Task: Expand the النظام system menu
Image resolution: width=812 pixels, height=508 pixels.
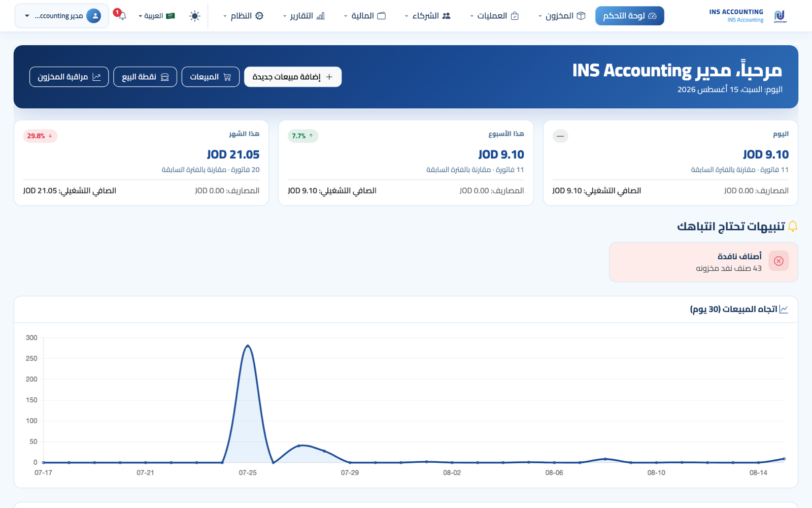Action: point(244,16)
